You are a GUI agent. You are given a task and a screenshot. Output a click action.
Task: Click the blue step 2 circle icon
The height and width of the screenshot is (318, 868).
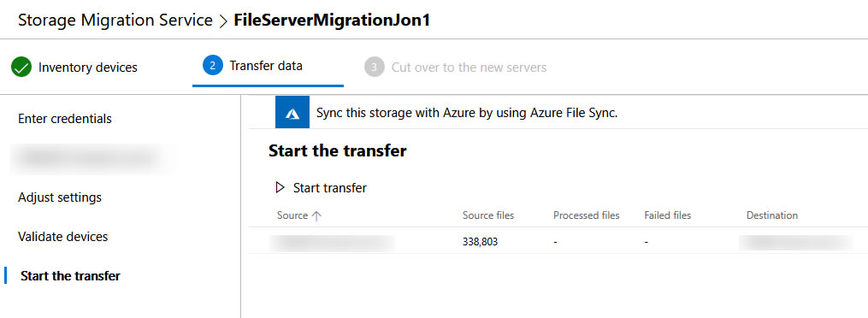tap(213, 66)
